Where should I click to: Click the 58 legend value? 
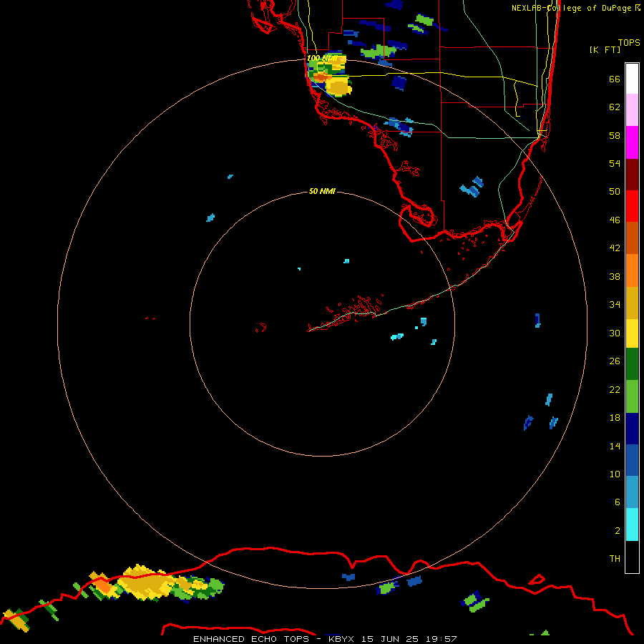click(x=615, y=135)
